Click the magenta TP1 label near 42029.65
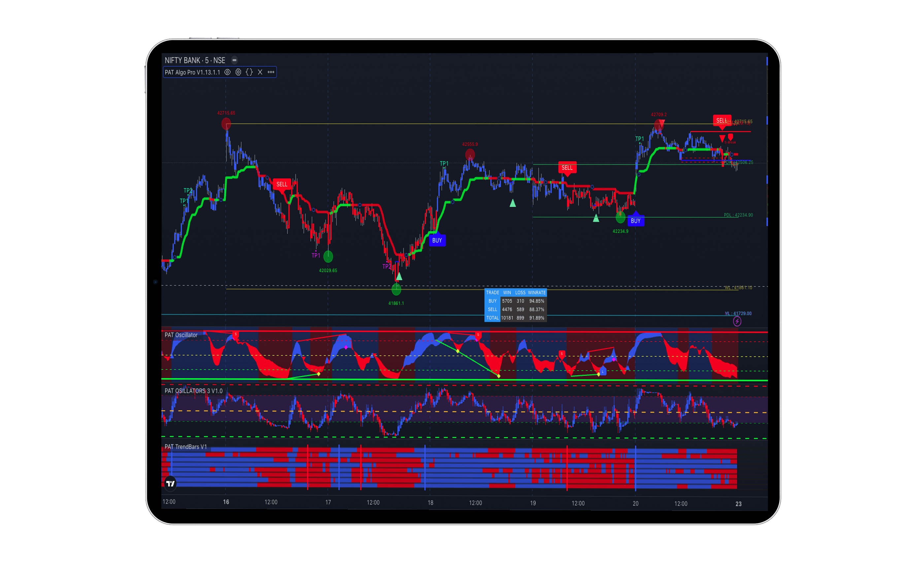924x561 pixels. click(316, 255)
